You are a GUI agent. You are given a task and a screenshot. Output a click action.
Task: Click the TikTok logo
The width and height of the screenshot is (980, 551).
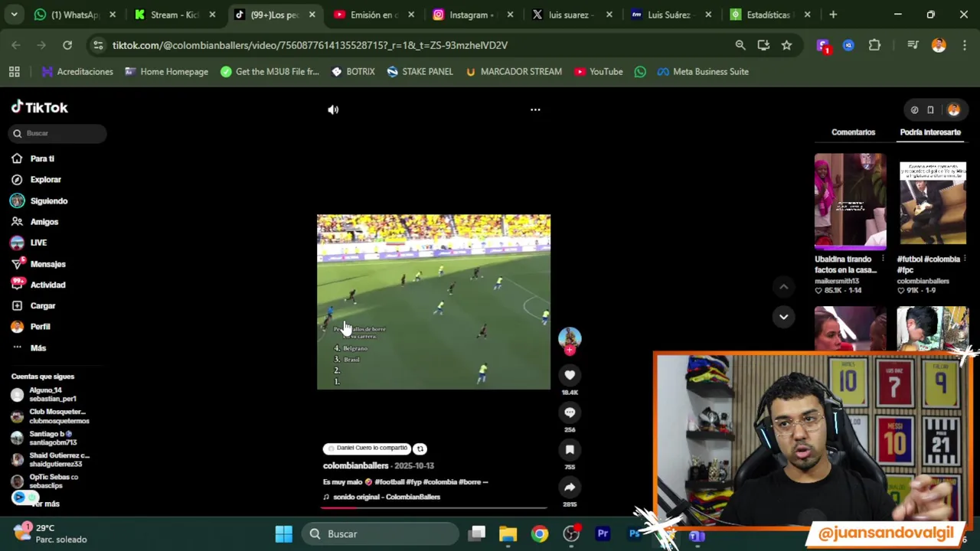tap(40, 108)
